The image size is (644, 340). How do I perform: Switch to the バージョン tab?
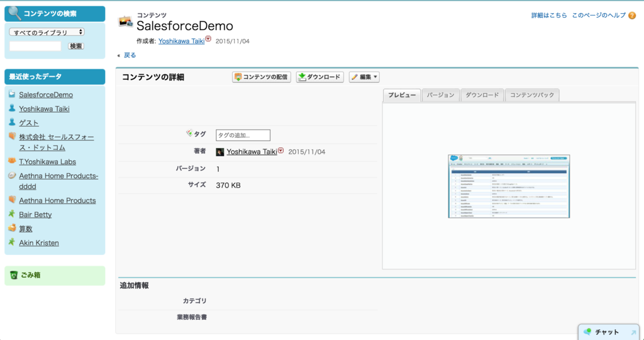(x=440, y=95)
